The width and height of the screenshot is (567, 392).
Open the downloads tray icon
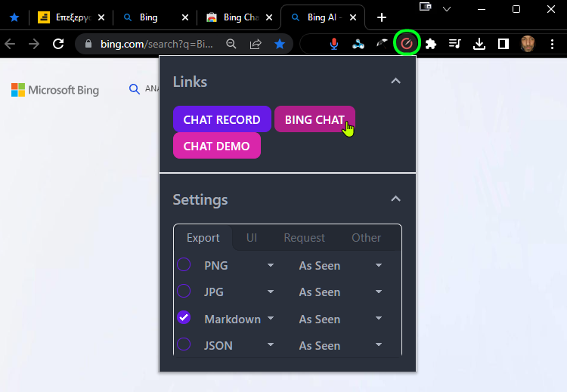[479, 44]
